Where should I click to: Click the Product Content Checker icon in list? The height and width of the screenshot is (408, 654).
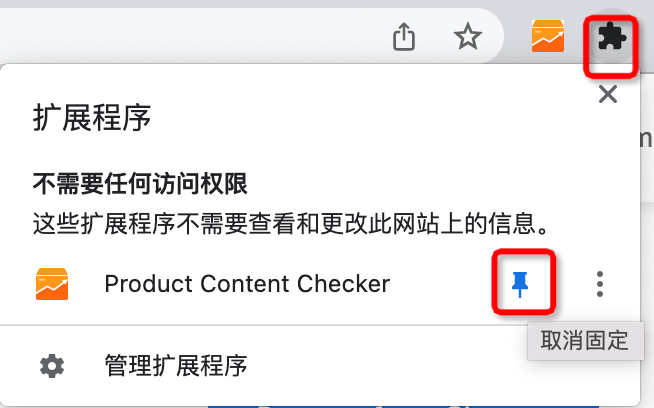click(52, 284)
